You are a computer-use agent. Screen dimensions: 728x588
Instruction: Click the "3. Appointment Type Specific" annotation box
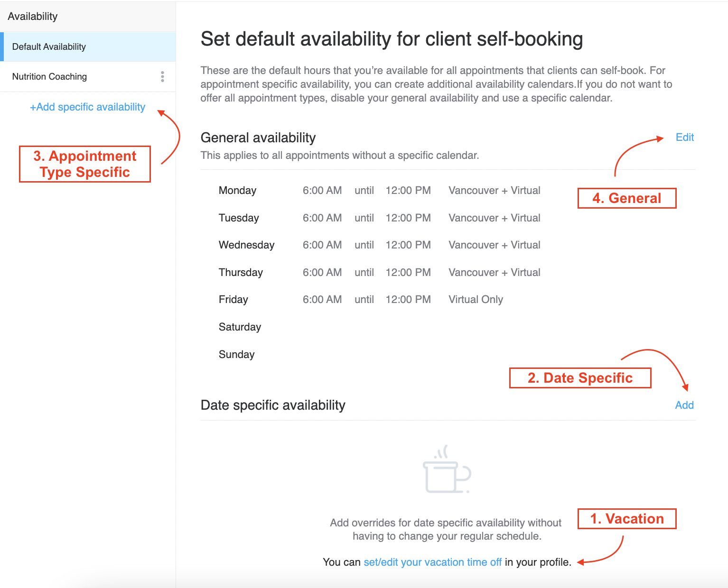[85, 164]
